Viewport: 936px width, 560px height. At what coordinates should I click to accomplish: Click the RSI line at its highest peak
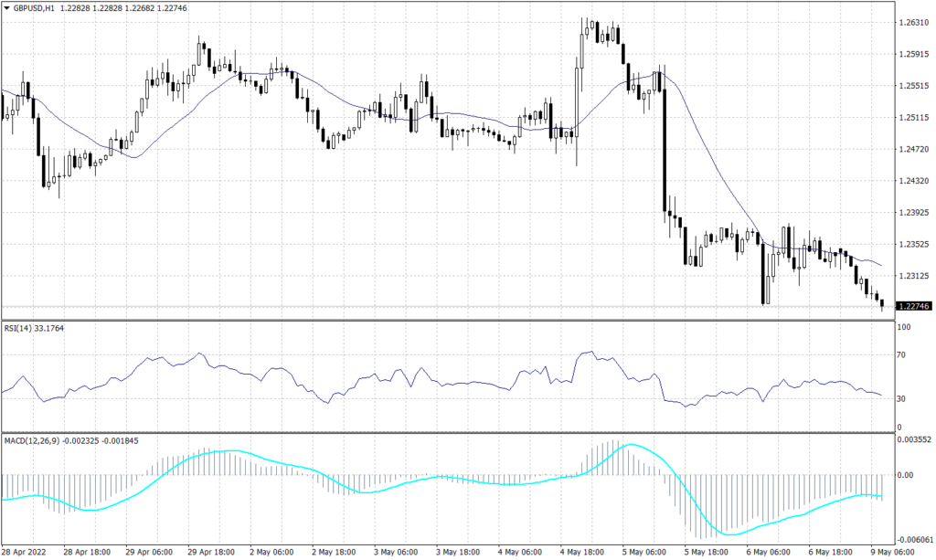(x=590, y=351)
